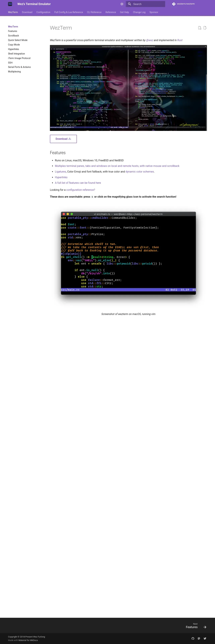Viewport: 215px width, 644px height.
Task: Click the WezTerm logo icon in header
Action: pos(10,4)
